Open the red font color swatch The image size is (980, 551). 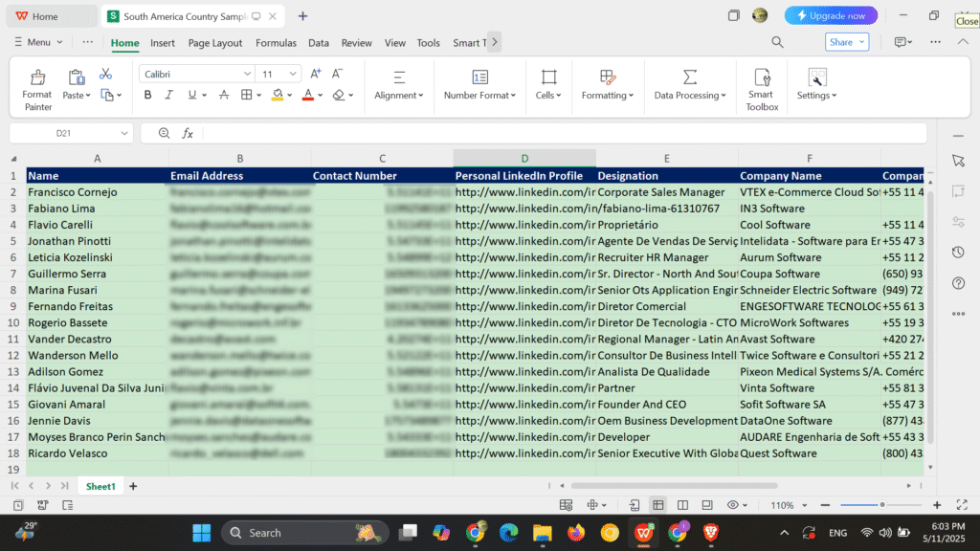pyautogui.click(x=307, y=95)
